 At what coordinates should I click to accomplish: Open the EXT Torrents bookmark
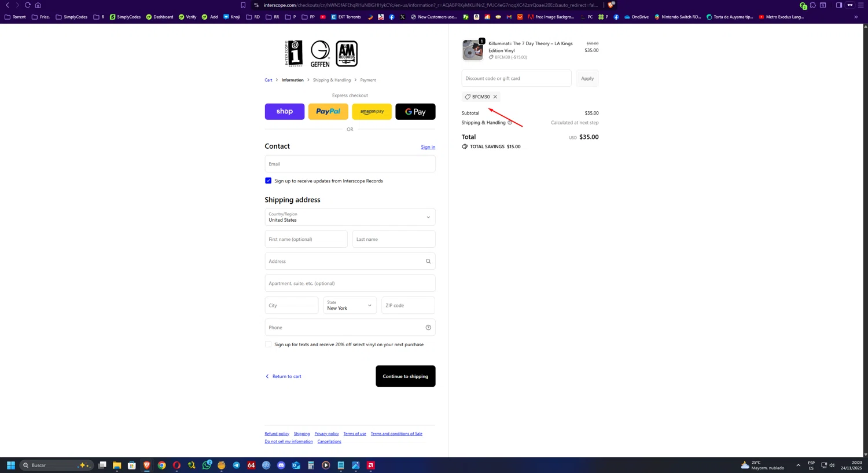(346, 17)
